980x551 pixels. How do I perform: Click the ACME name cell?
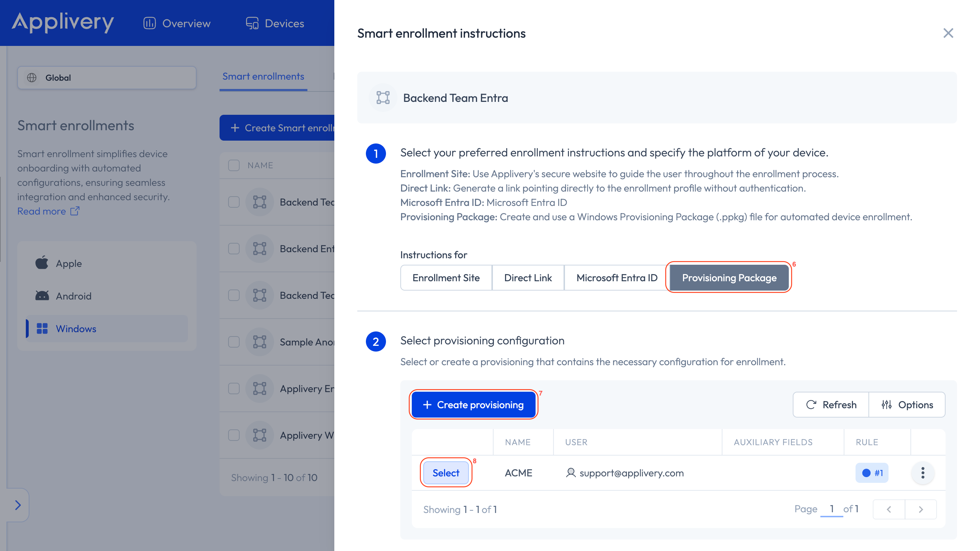click(518, 473)
